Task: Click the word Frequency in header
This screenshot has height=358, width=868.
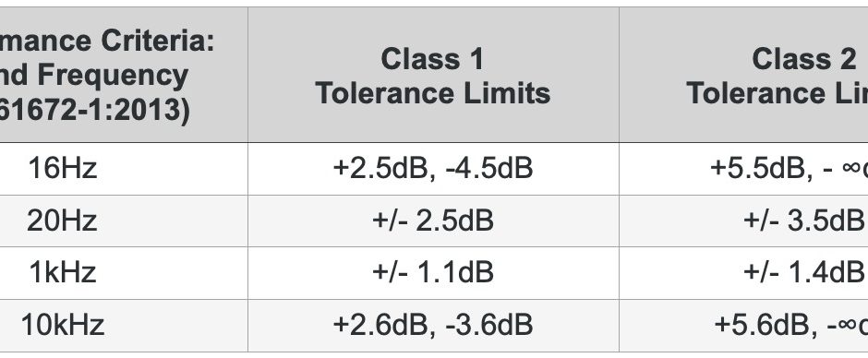Action: click(x=113, y=76)
